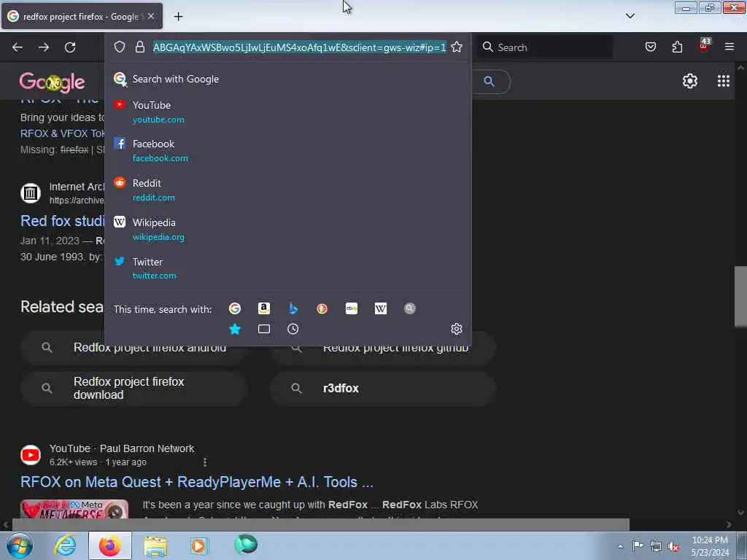747x560 pixels.
Task: Open Red fox studies Internet Archive result
Action: tap(62, 221)
